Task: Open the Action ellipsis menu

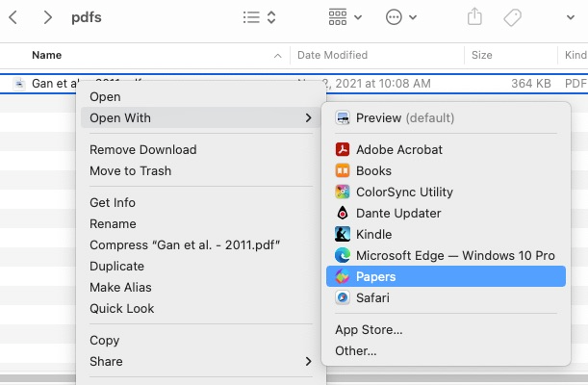Action: click(400, 17)
